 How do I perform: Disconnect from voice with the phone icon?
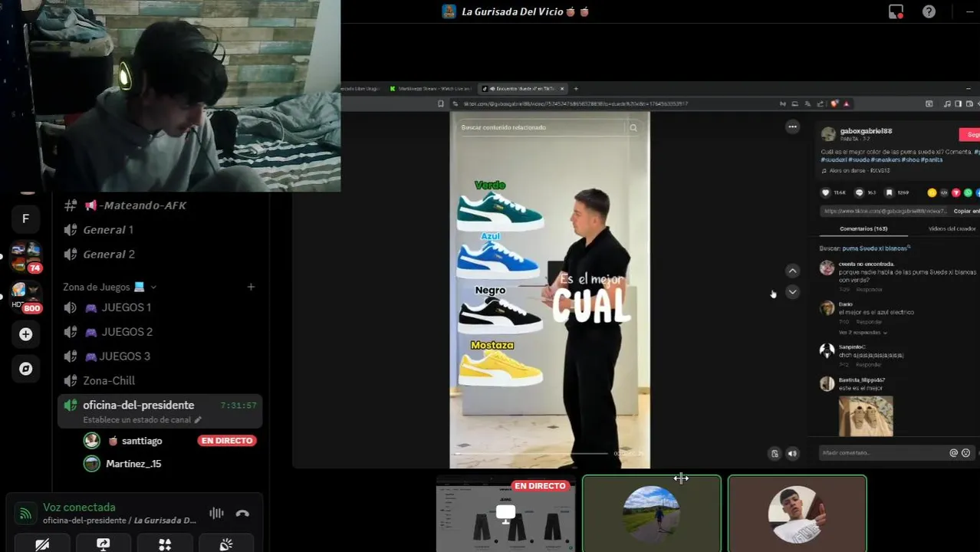(242, 514)
